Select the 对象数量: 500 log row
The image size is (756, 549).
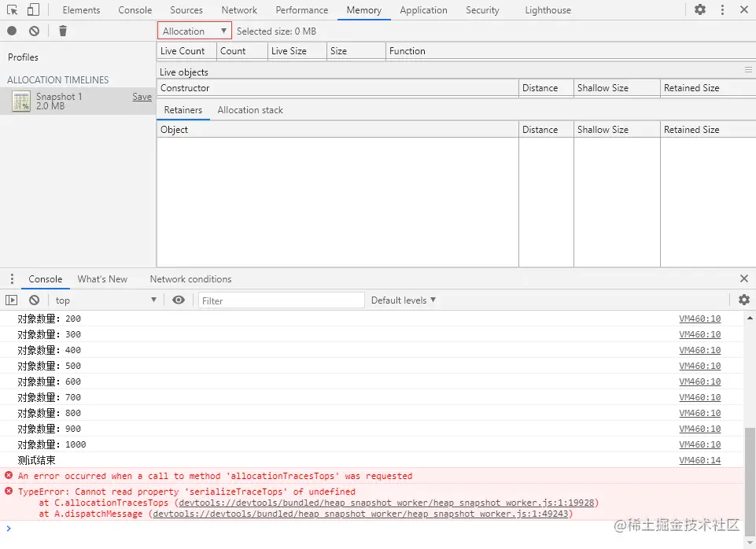point(371,366)
